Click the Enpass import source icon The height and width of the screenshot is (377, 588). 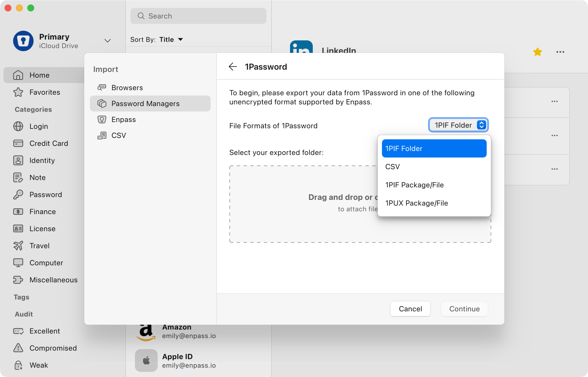[102, 119]
